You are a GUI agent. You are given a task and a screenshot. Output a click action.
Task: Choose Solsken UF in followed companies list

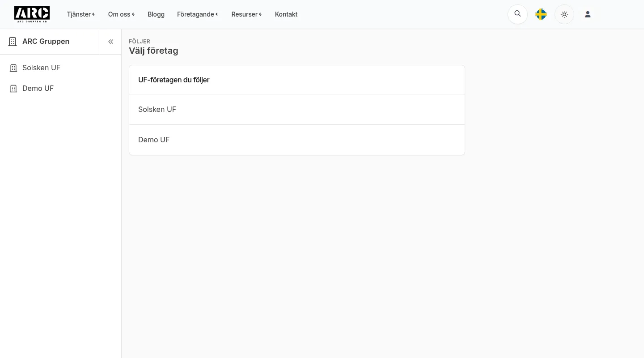(x=297, y=109)
